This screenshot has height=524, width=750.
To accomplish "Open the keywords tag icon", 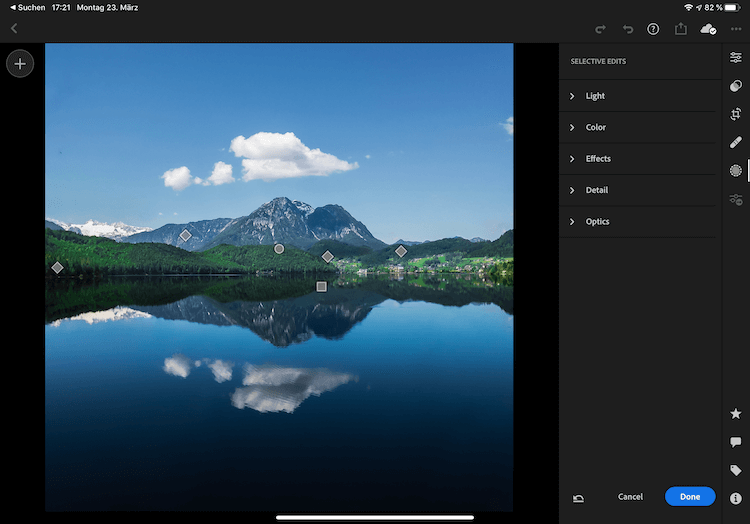I will pos(736,470).
